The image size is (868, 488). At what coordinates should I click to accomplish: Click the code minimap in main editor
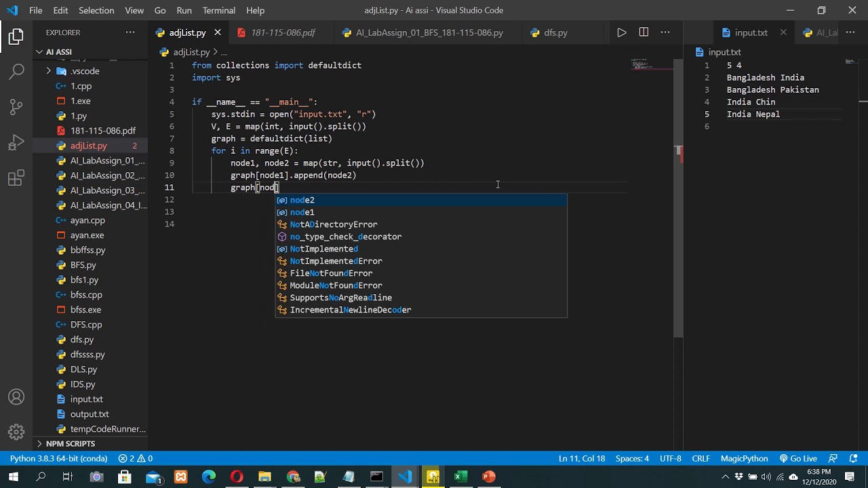coord(651,64)
